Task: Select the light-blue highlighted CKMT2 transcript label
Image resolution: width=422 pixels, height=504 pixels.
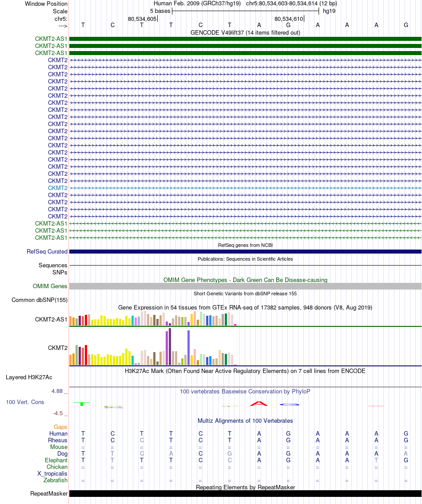Action: (58, 188)
